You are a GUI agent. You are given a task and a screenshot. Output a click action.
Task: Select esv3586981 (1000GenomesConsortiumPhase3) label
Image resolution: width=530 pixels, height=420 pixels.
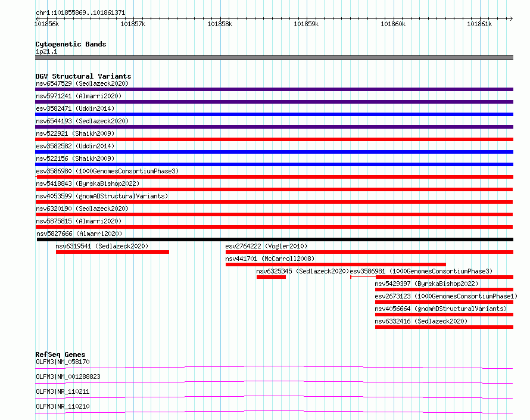tap(421, 271)
